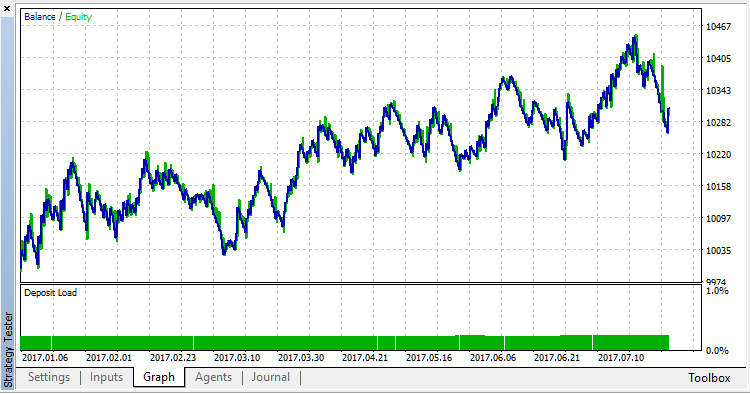The width and height of the screenshot is (750, 394).
Task: Click the Strategy Tester vertical title
Action: pyautogui.click(x=8, y=350)
